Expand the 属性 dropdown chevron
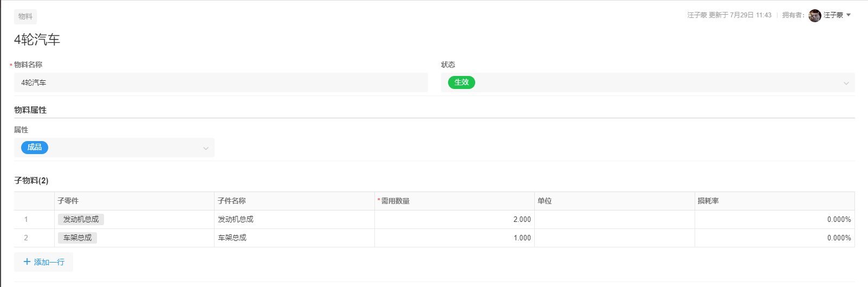Screen dimensions: 868x287 [206, 148]
